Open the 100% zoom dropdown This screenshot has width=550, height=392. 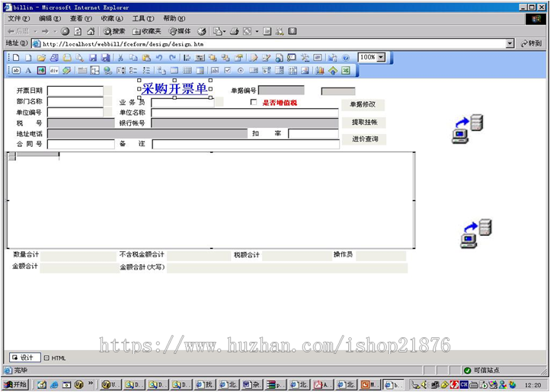pos(382,57)
